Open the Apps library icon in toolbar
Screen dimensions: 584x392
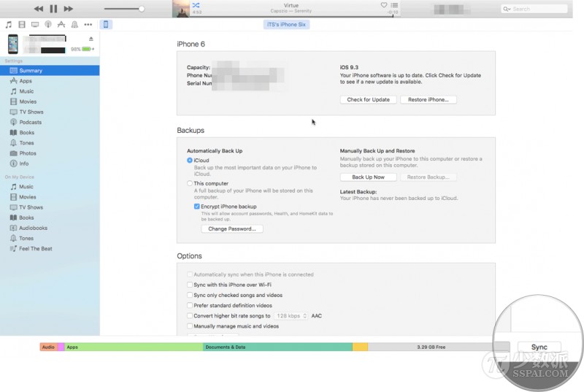tap(61, 25)
